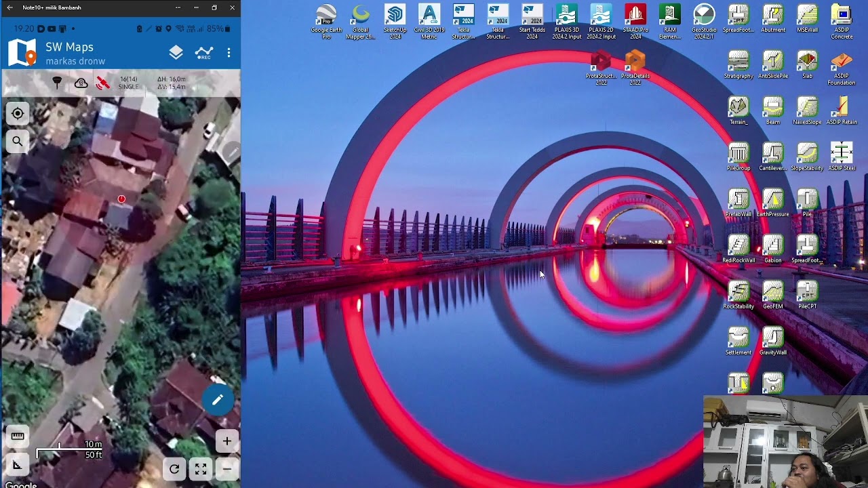Select GravityWall desktop shortcut
This screenshot has height=488, width=868.
pos(773,342)
